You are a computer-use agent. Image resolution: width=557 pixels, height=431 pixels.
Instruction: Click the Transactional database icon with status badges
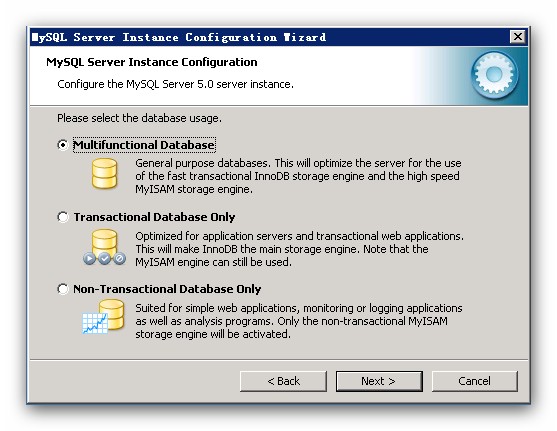(x=104, y=247)
